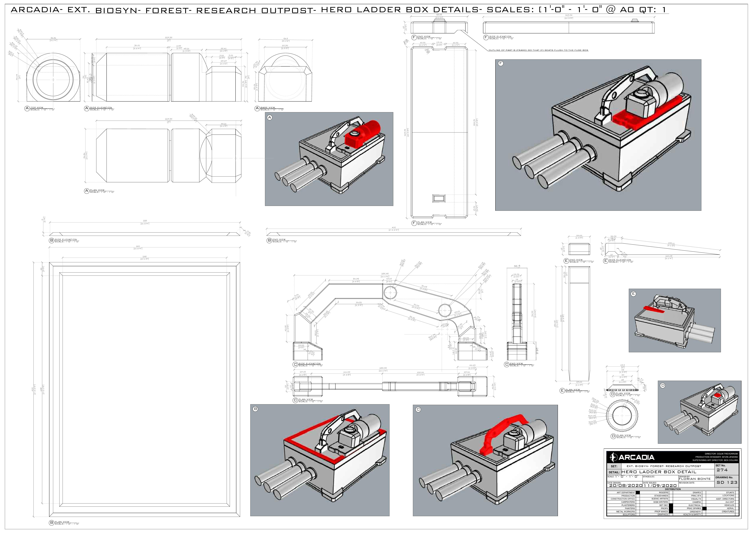Click circled A marker beside Base View

[257, 108]
